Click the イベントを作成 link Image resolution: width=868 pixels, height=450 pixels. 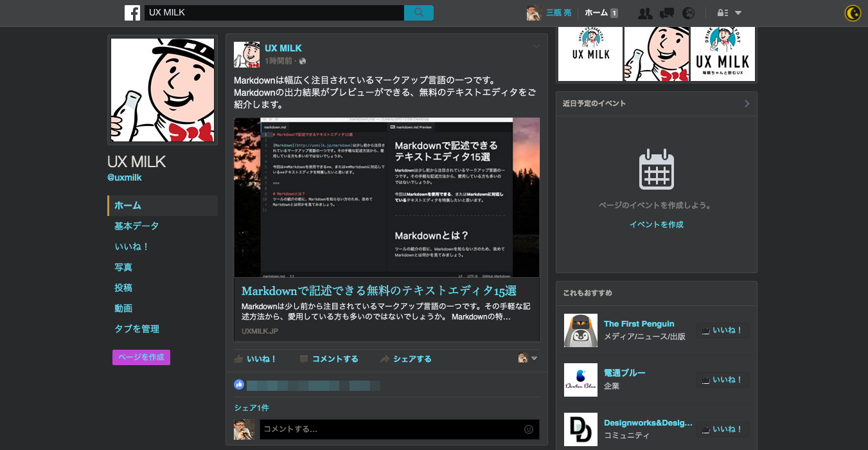[656, 225]
